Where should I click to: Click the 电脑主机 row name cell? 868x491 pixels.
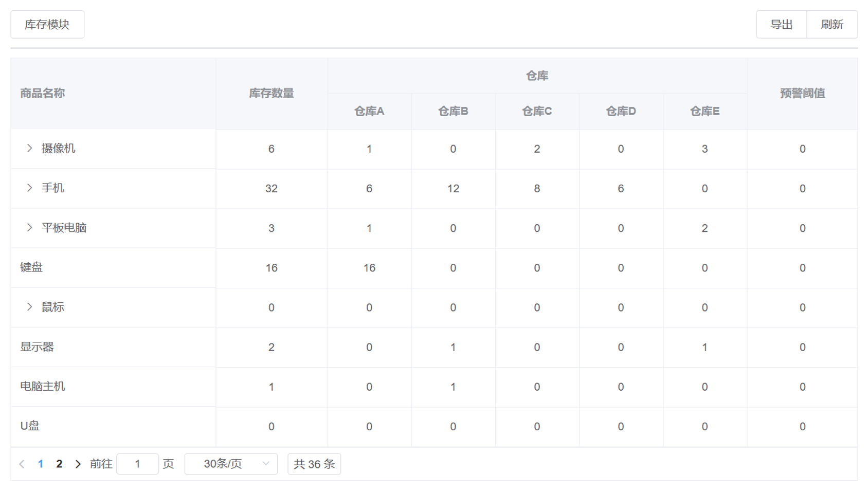point(43,387)
